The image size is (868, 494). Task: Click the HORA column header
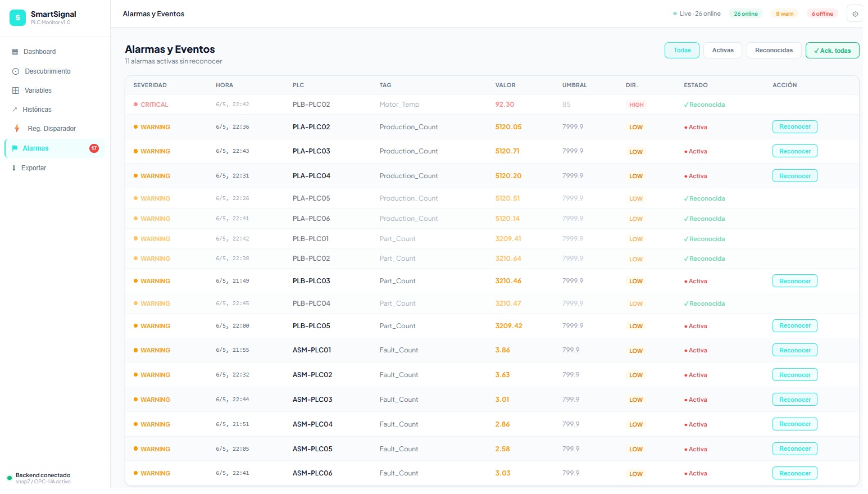click(x=224, y=85)
